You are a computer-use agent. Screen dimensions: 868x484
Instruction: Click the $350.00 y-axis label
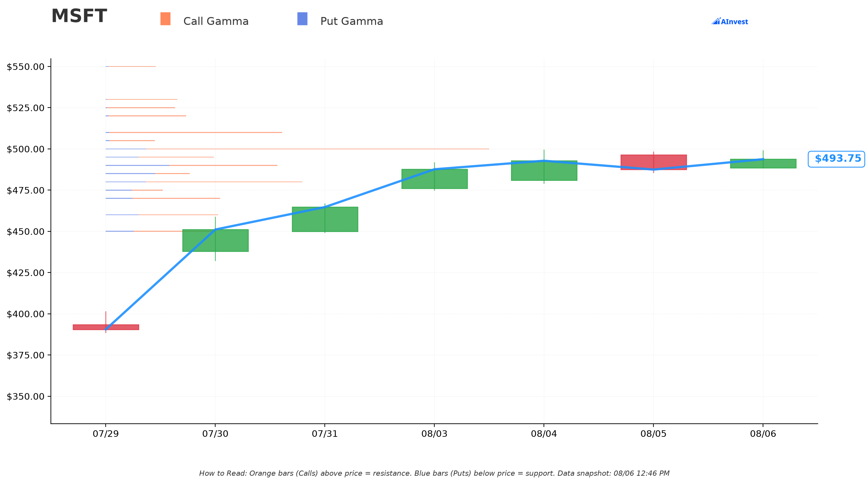(x=26, y=396)
